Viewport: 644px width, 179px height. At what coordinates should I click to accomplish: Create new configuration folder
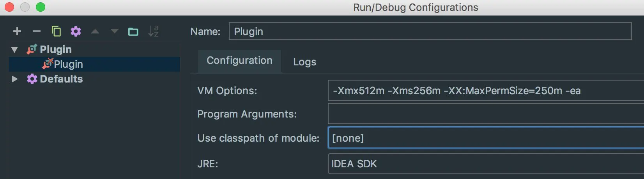coord(133,31)
